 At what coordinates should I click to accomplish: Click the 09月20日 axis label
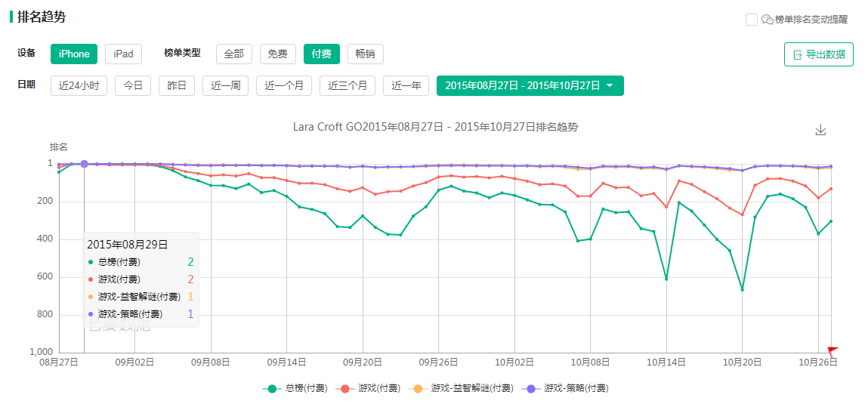click(363, 362)
